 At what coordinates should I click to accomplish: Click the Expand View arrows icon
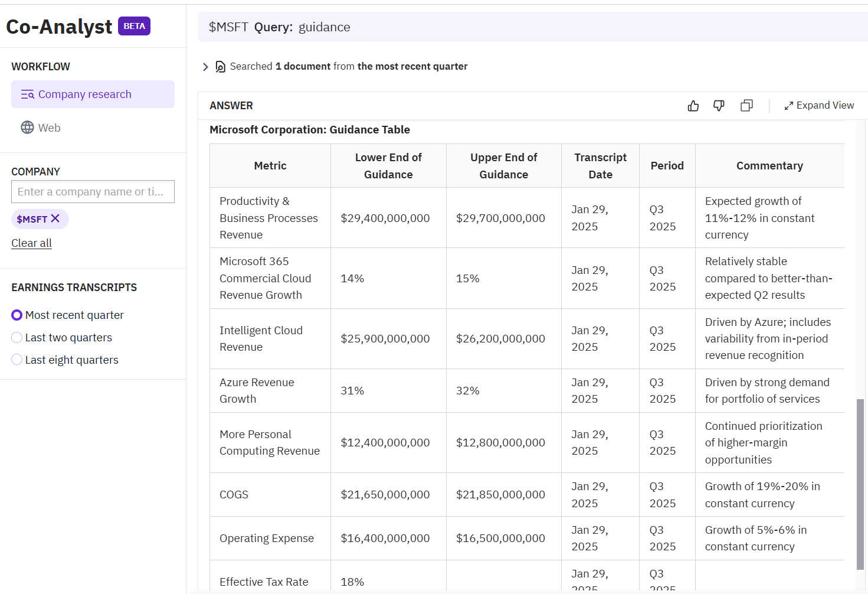coord(788,105)
